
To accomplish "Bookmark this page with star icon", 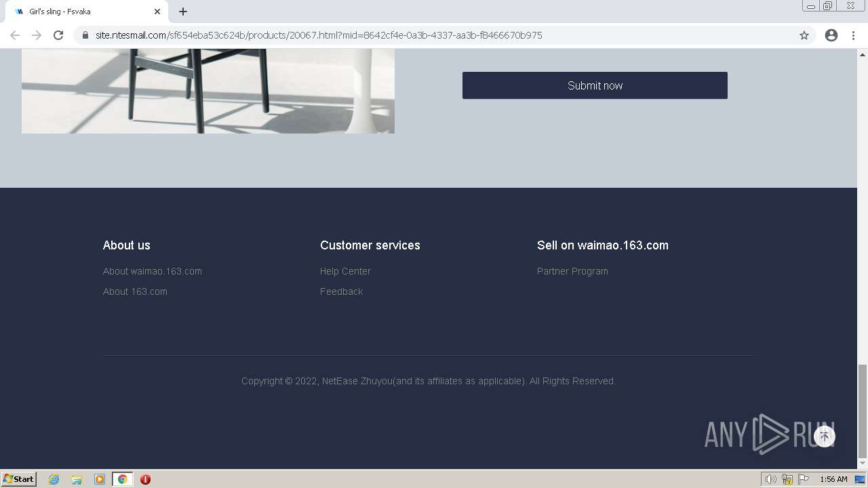I will (804, 35).
